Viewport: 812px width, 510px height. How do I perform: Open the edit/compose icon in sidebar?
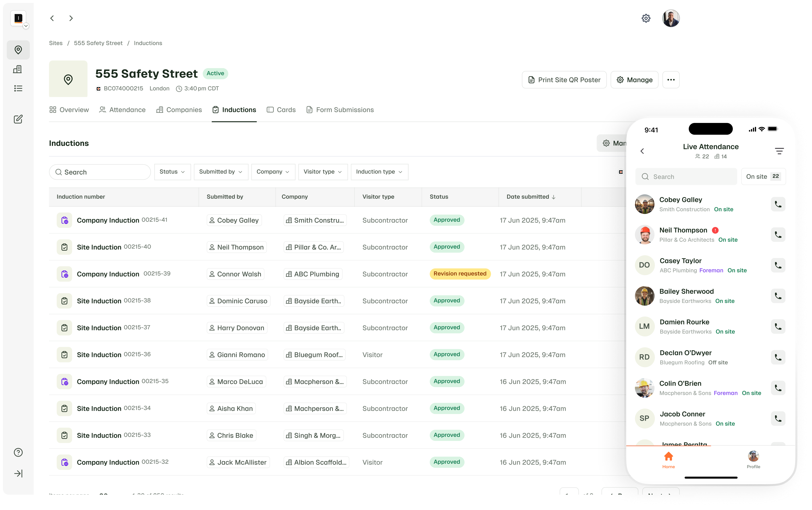coord(18,119)
